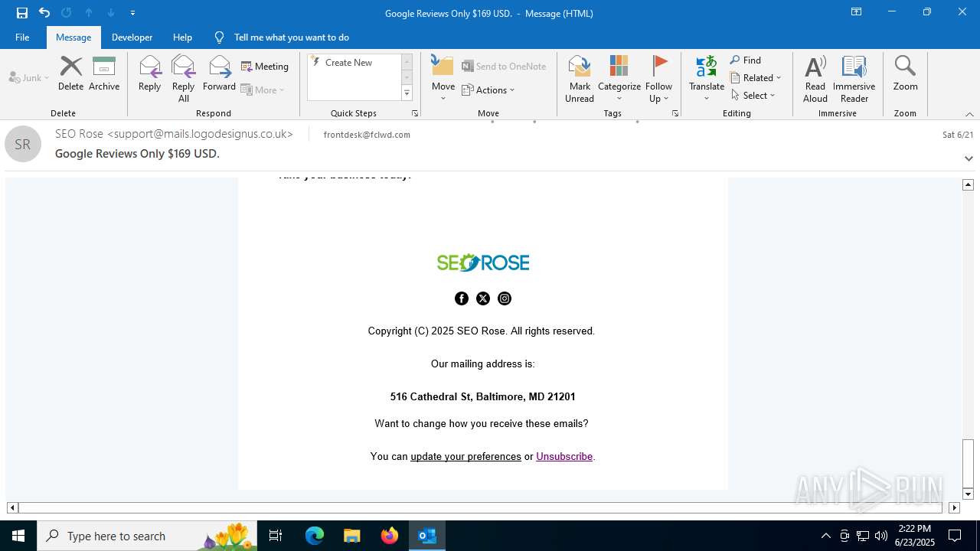The height and width of the screenshot is (551, 980).
Task: Go to next item with the down arrow
Action: click(x=111, y=13)
